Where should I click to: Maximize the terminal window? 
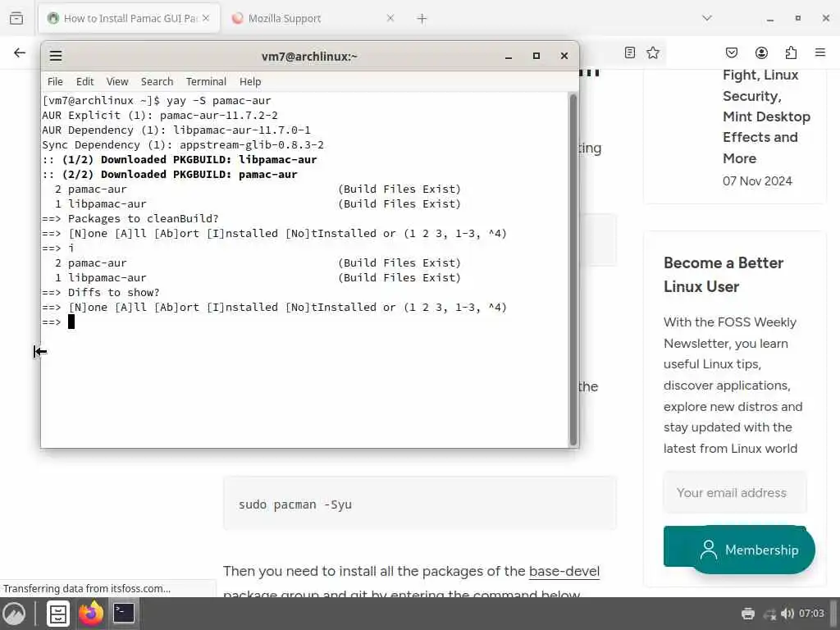536,56
